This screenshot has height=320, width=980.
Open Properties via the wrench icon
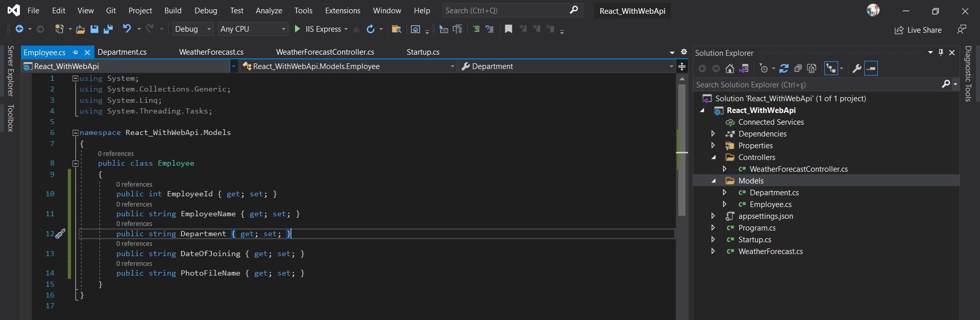857,68
